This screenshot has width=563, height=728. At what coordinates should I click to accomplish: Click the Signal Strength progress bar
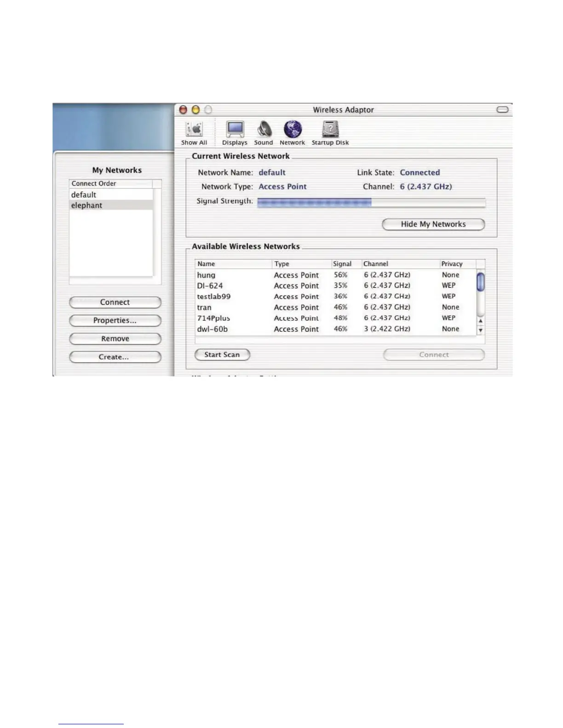point(371,203)
